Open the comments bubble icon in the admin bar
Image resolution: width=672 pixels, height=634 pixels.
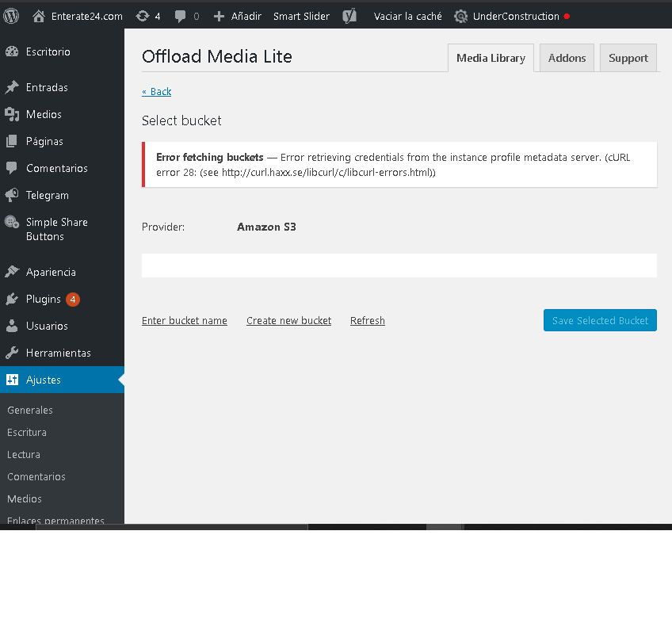click(x=181, y=17)
